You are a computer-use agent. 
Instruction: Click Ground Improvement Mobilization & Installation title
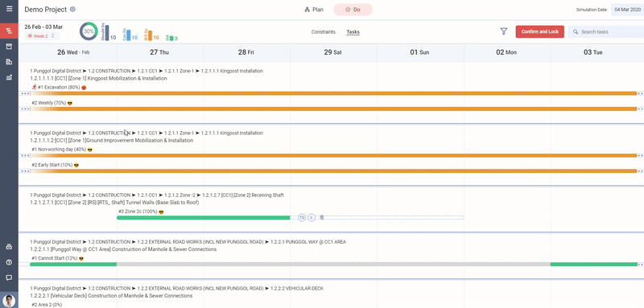[111, 141]
